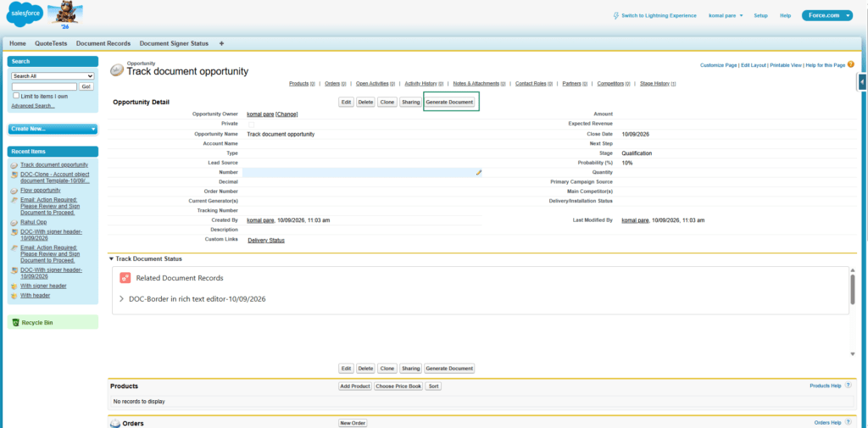Click the [Change] owner link
This screenshot has width=868, height=428.
287,114
